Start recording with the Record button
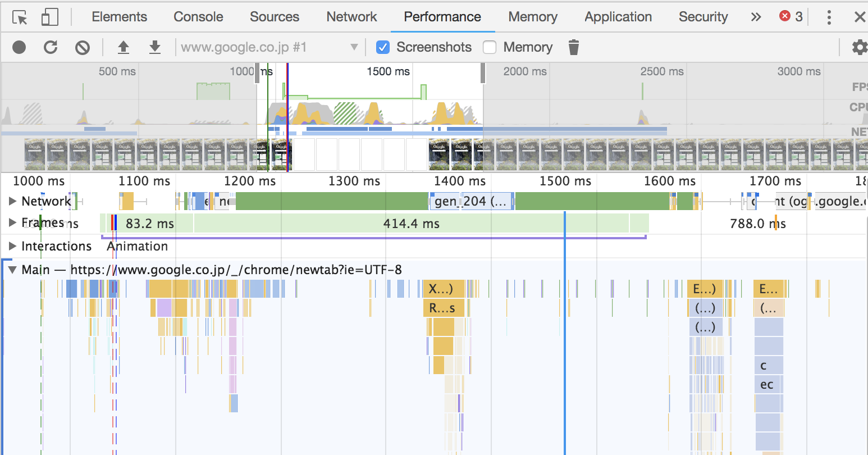This screenshot has height=455, width=868. (19, 47)
